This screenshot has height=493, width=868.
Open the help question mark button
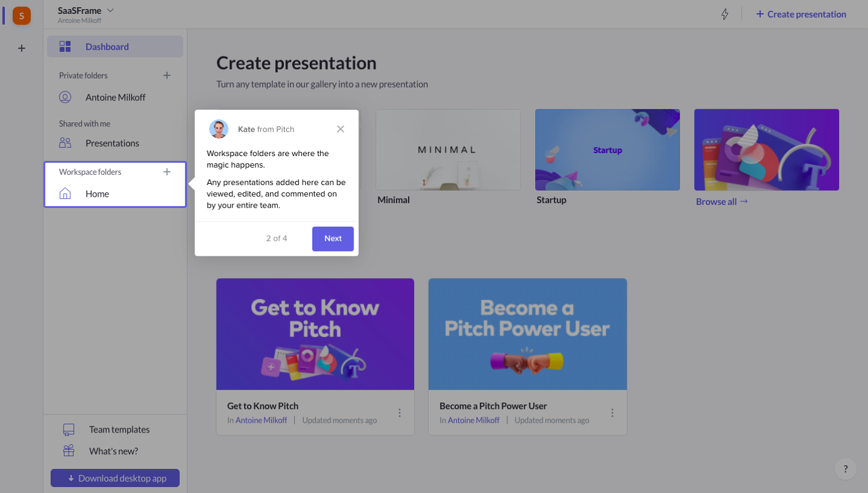pyautogui.click(x=846, y=469)
